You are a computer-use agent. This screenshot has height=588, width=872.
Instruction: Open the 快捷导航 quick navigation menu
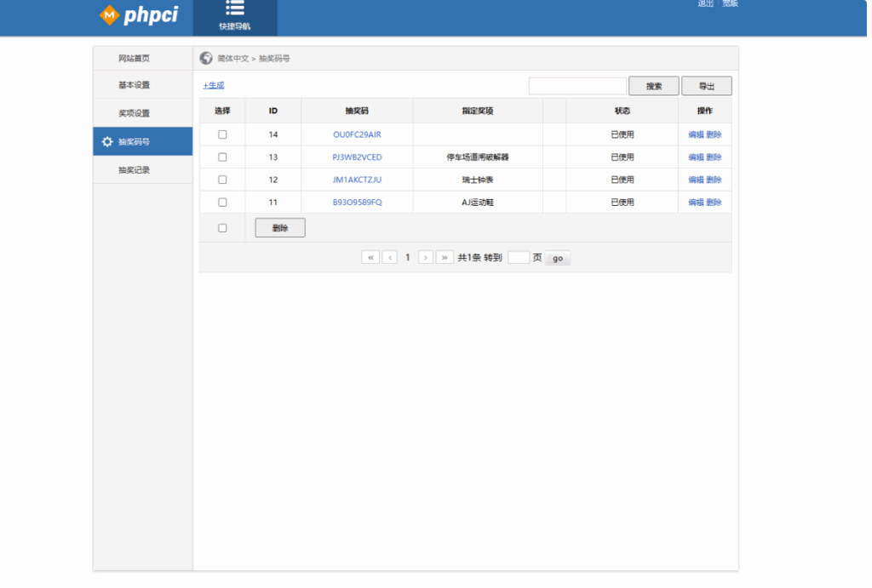click(235, 17)
